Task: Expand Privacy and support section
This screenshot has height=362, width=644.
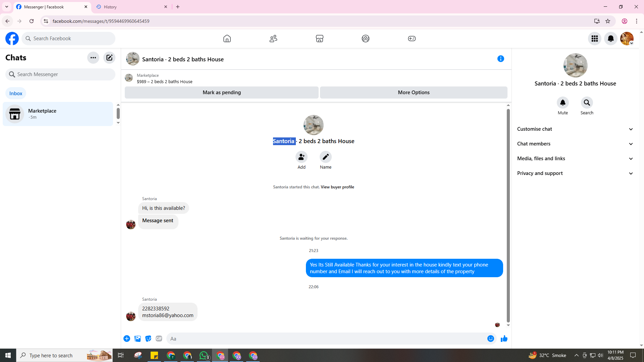Action: tap(575, 173)
